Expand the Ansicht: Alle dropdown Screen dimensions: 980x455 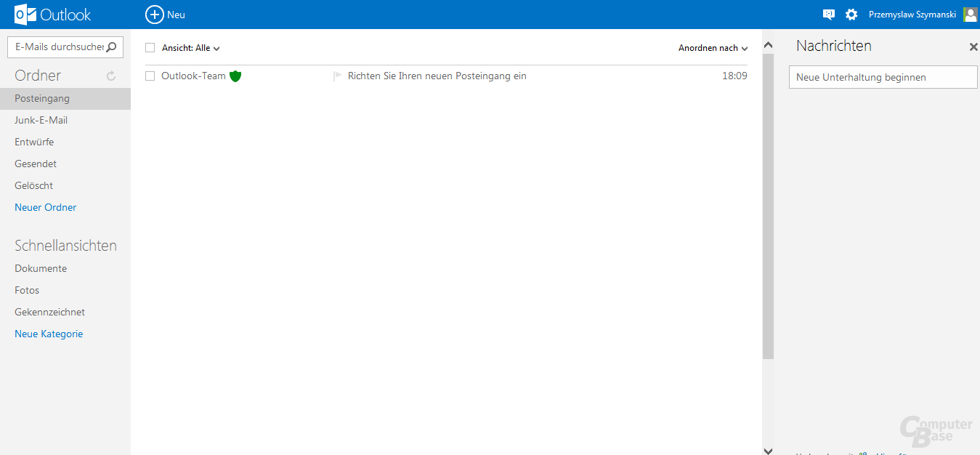(x=190, y=48)
